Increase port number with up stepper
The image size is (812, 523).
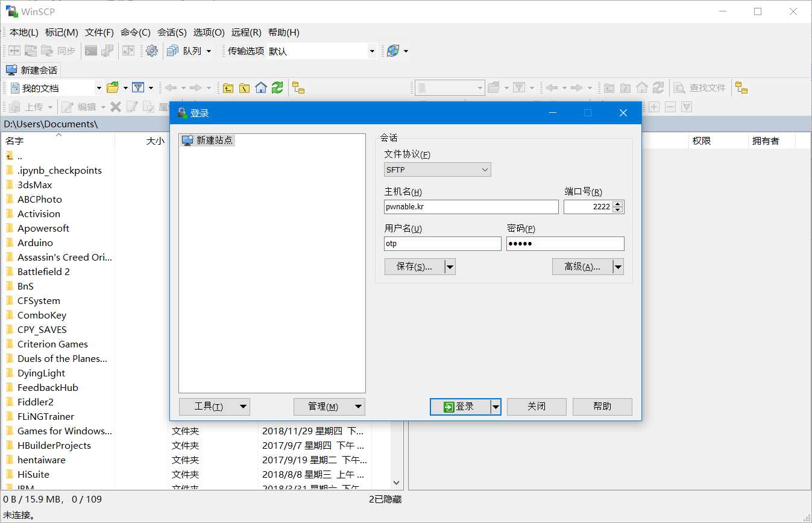(x=617, y=204)
